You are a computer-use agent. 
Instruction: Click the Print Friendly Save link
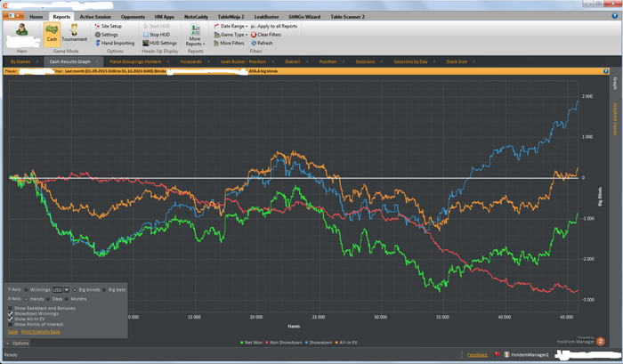coord(41,332)
